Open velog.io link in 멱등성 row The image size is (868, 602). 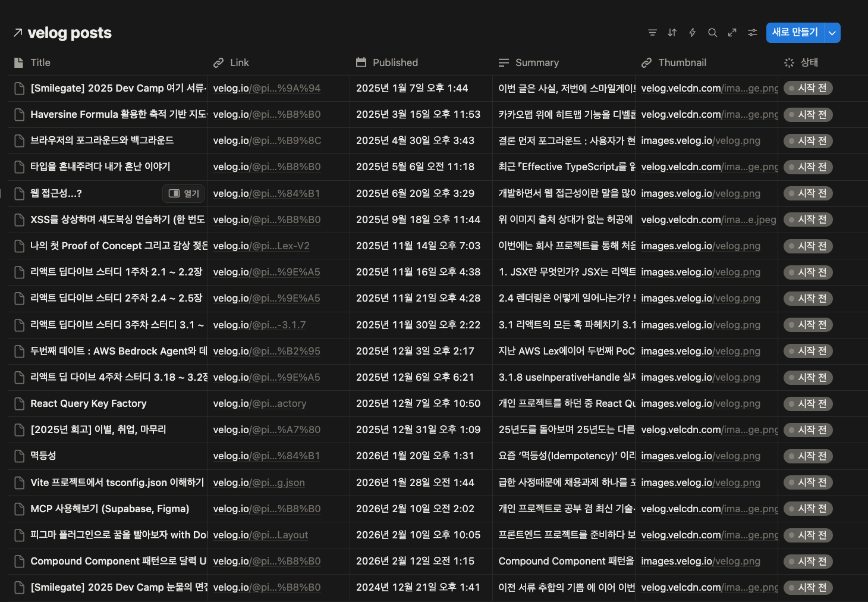tap(266, 456)
